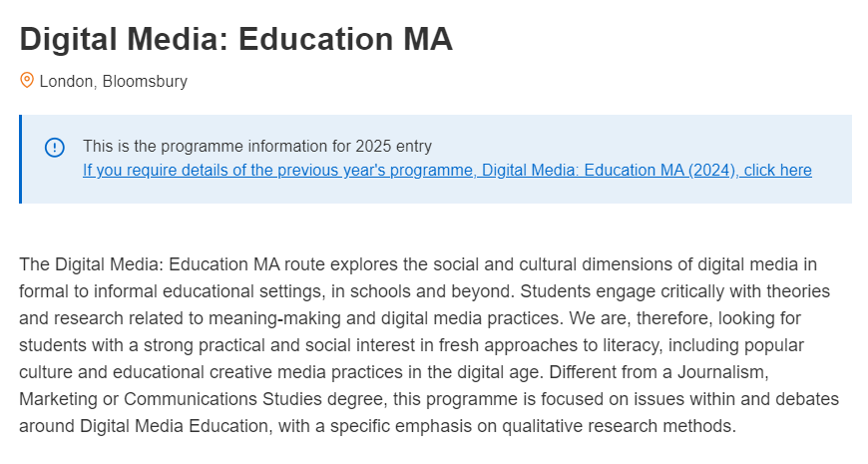Click 'qualitative research methods' in the description
Viewport: 868px width, 464px height.
point(619,426)
